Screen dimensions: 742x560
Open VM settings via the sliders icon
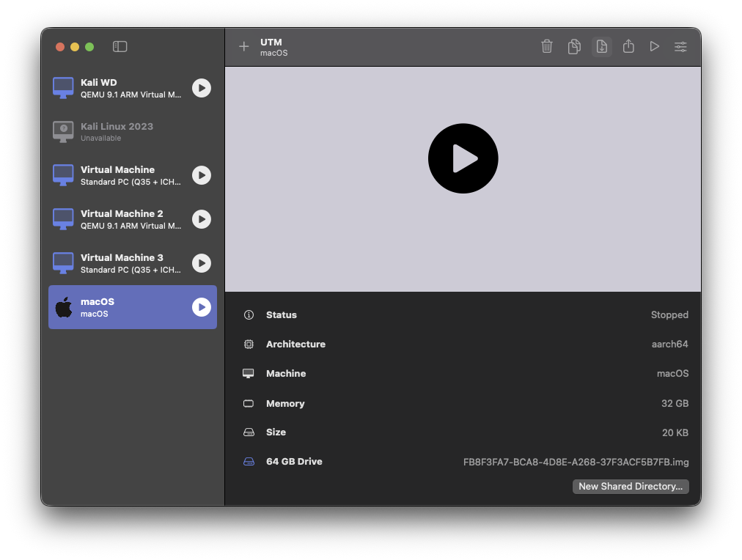pos(680,47)
